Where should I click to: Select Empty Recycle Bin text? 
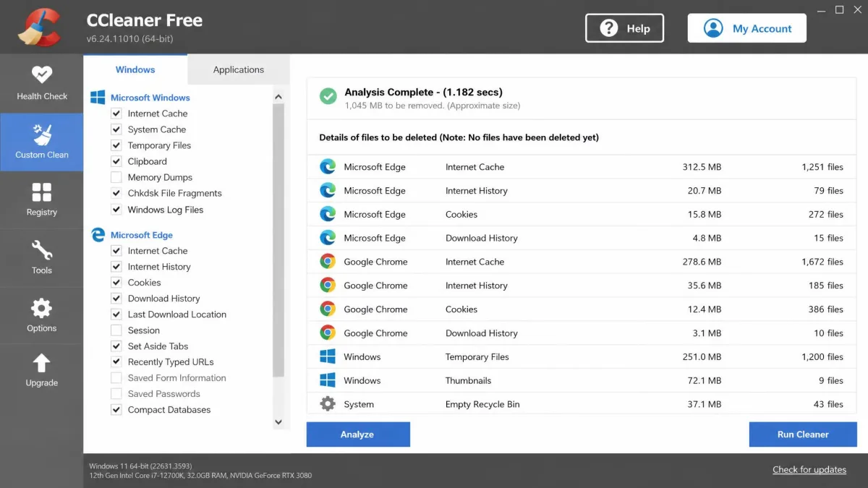(x=482, y=404)
